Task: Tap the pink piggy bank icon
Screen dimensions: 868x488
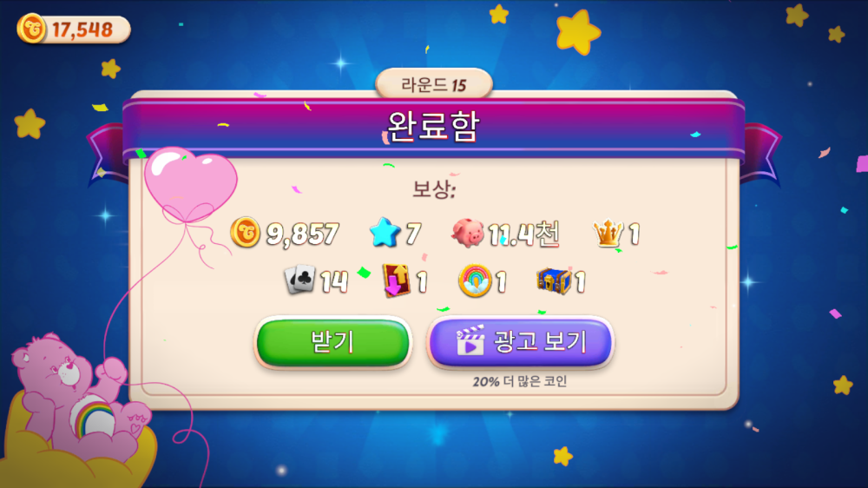Action: (x=468, y=233)
